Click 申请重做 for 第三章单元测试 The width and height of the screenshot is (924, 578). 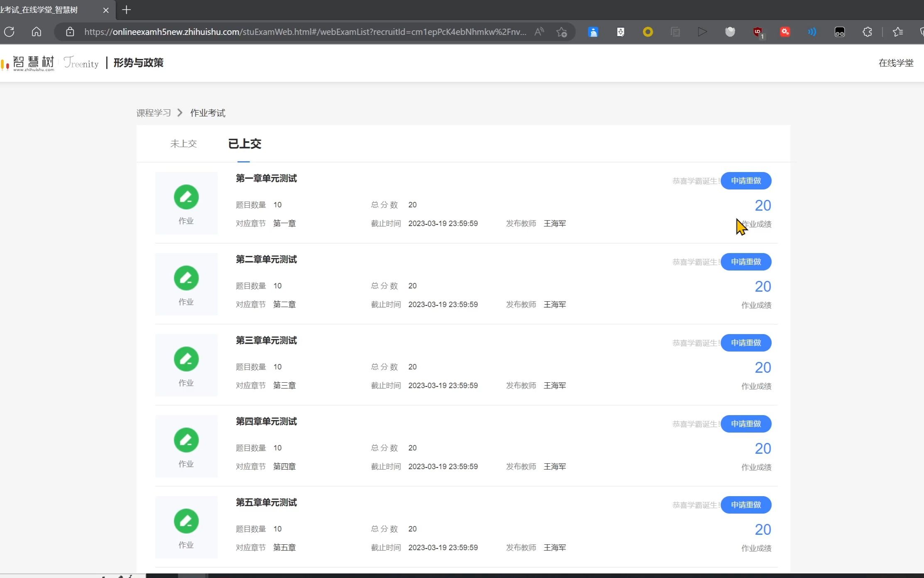click(746, 343)
